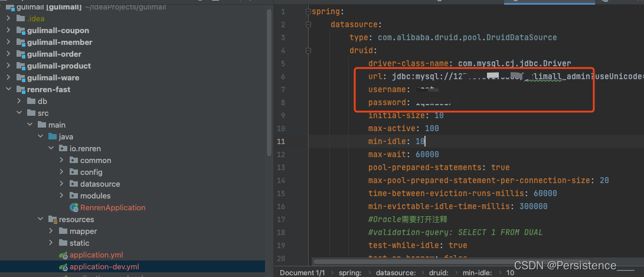Click the static folder icon

63,243
